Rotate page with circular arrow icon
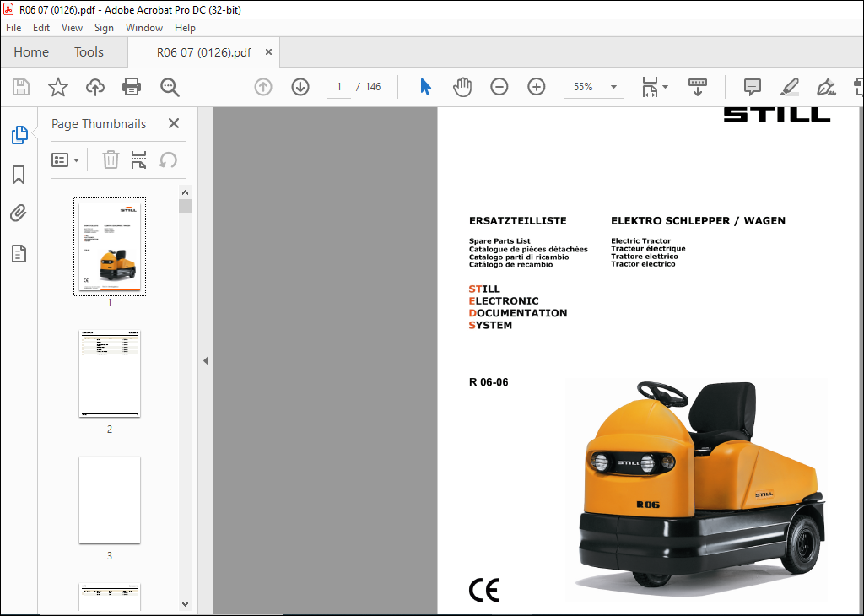The image size is (864, 616). (168, 160)
